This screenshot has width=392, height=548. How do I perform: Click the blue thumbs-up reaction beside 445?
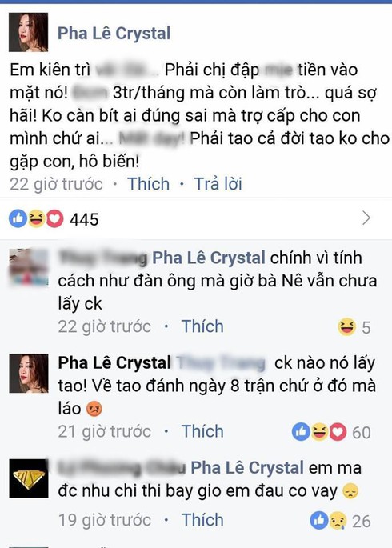18,218
